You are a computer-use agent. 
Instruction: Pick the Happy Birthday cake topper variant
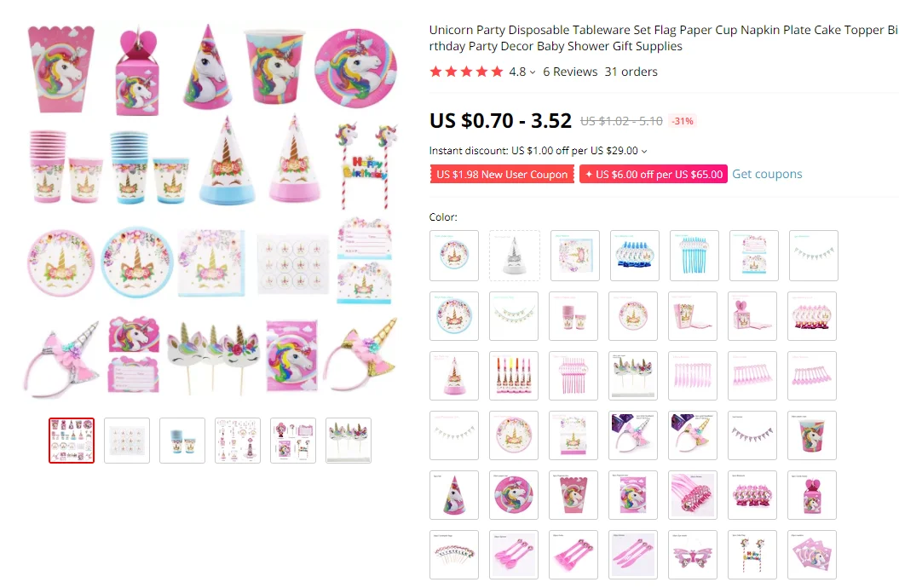(x=752, y=554)
